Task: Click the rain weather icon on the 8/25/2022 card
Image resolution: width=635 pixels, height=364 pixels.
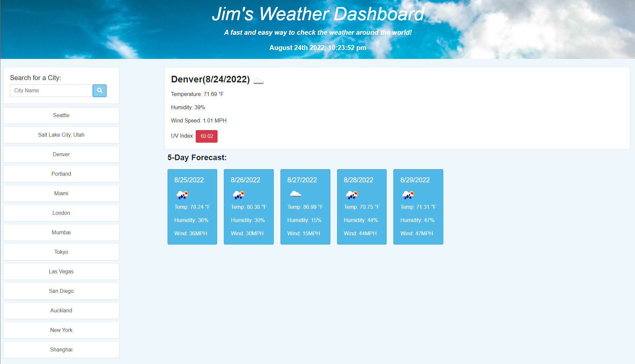Action: coord(182,195)
